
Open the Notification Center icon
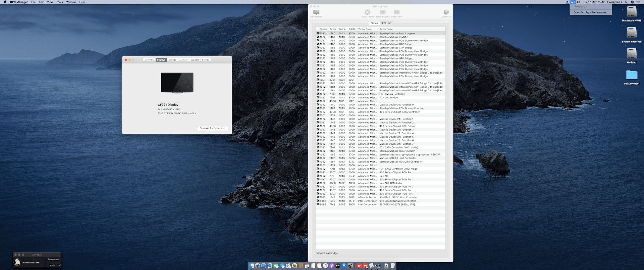tap(638, 2)
